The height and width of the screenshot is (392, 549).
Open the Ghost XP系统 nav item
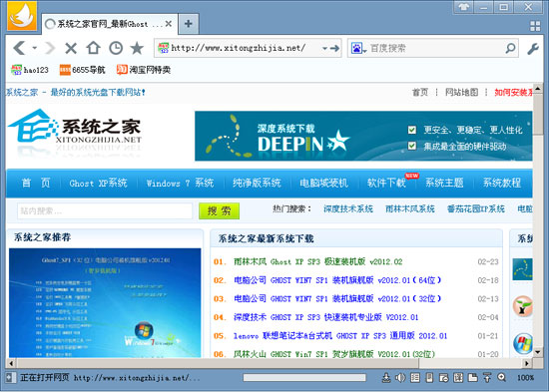tap(98, 183)
